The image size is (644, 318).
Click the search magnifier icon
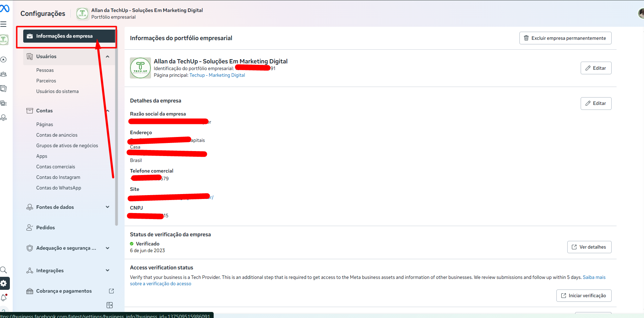[4, 270]
